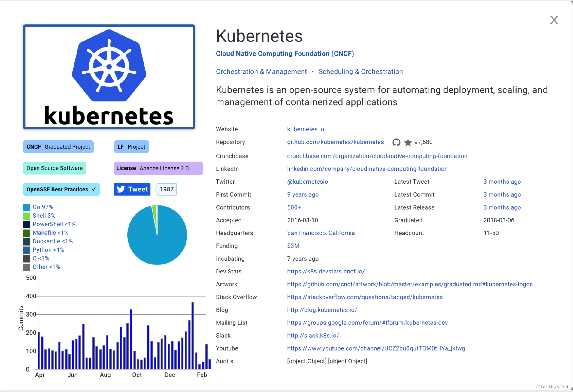
Task: Click the Headcount value 11-50
Action: 491,233
